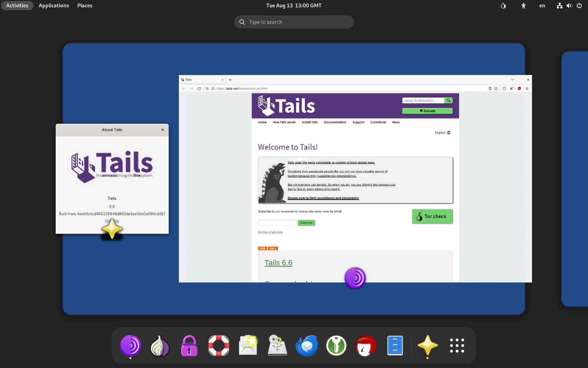Expand the list all tabs chevron

[x=513, y=80]
